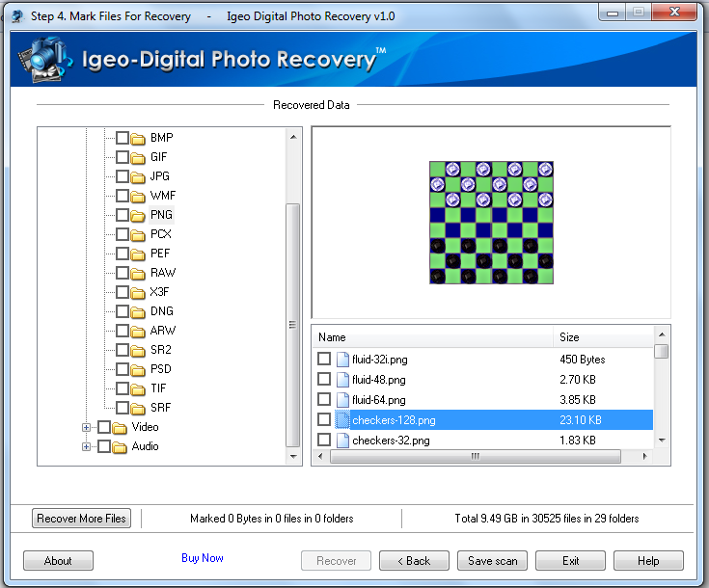709x588 pixels.
Task: Click the checkers board preview image
Action: tap(492, 223)
